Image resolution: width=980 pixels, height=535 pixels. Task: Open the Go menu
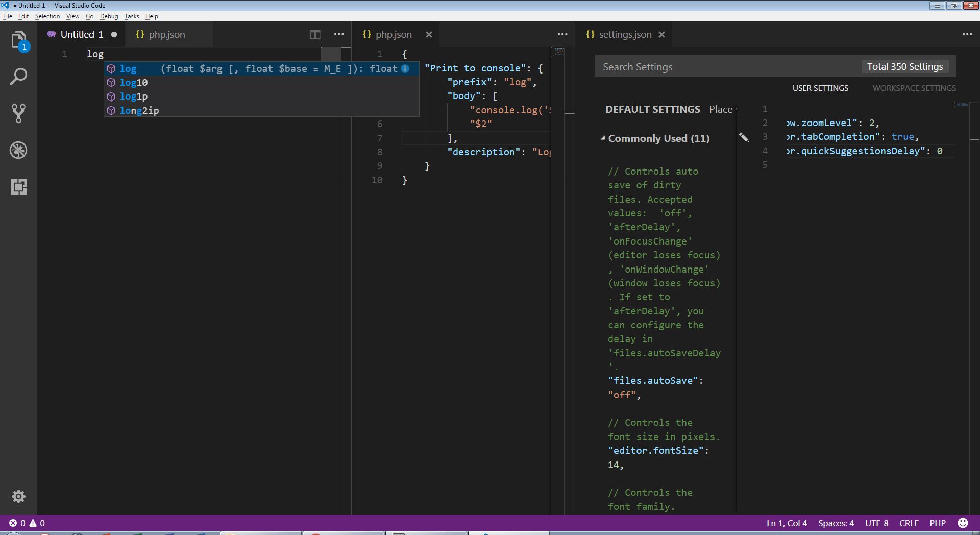89,16
